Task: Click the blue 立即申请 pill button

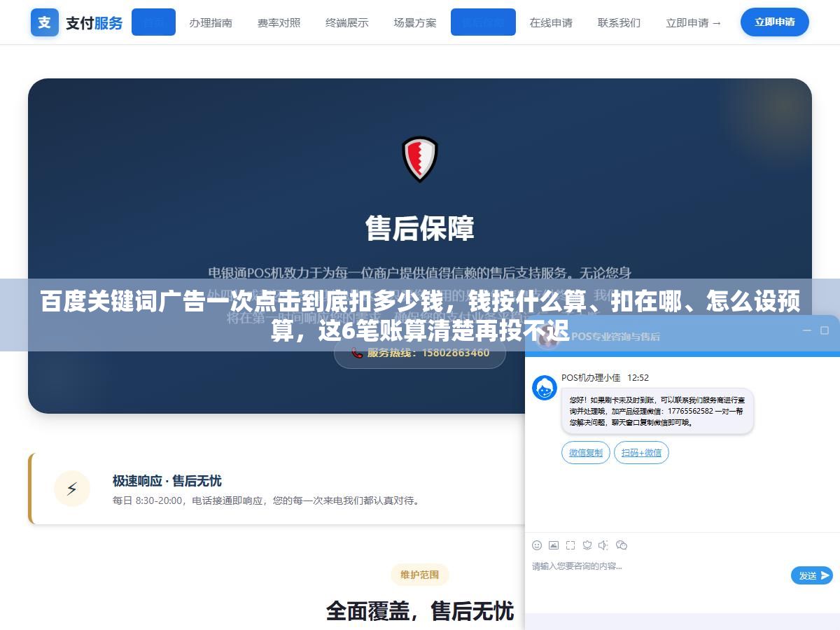Action: tap(775, 22)
